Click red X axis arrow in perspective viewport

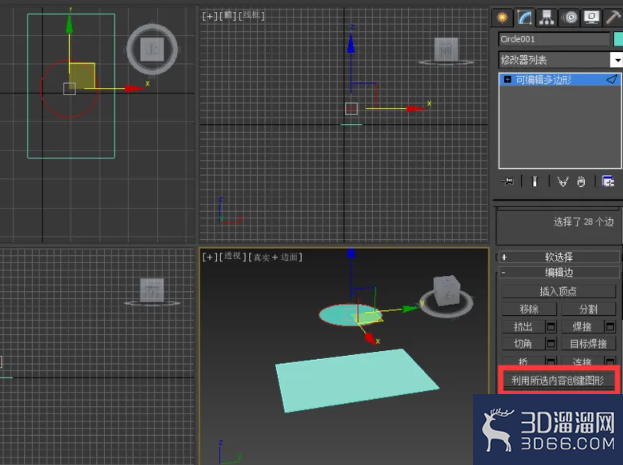pos(370,338)
